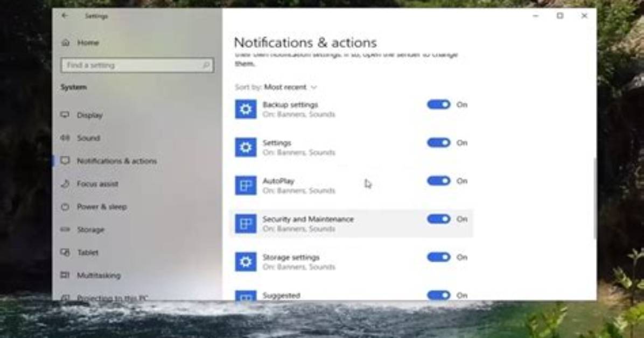644x338 pixels.
Task: Select Notifications & actions in the sidebar
Action: coord(117,161)
